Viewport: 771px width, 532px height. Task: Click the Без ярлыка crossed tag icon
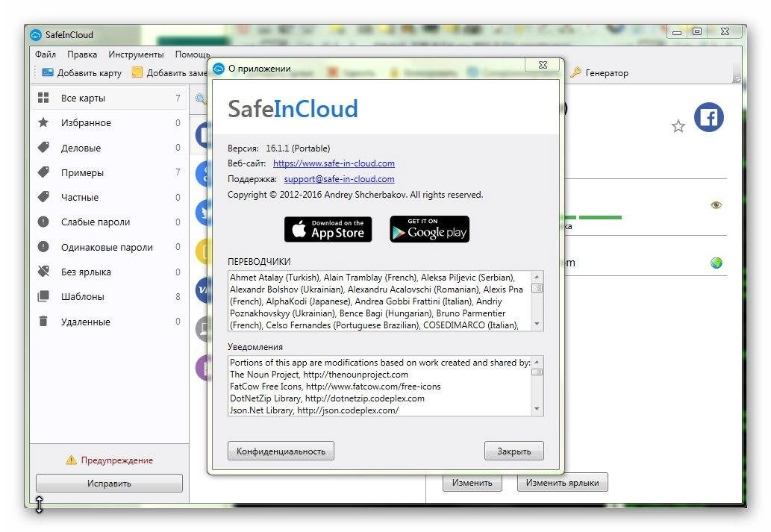[43, 272]
